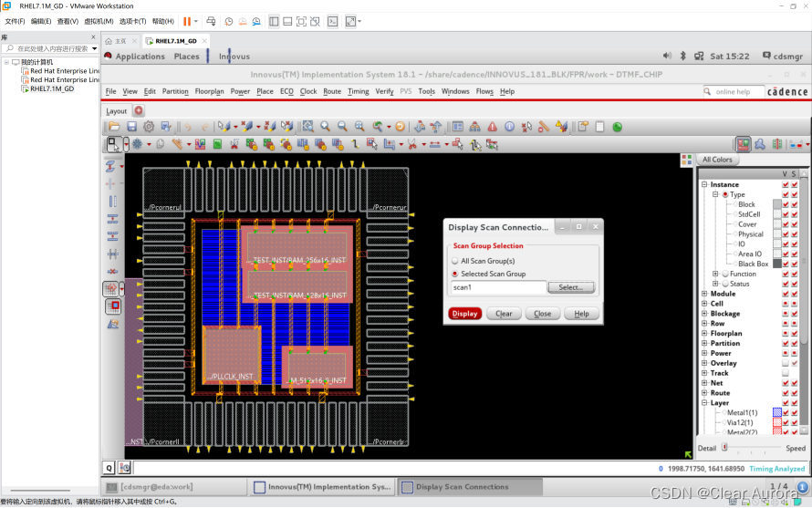Click Clear button in scan dialog
The width and height of the screenshot is (812, 508).
[504, 314]
